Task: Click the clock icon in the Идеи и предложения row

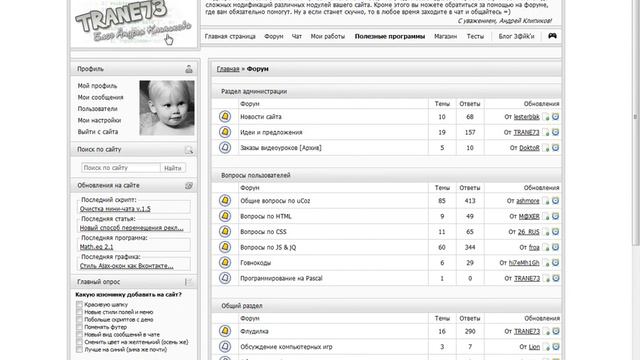Action: 556,132
